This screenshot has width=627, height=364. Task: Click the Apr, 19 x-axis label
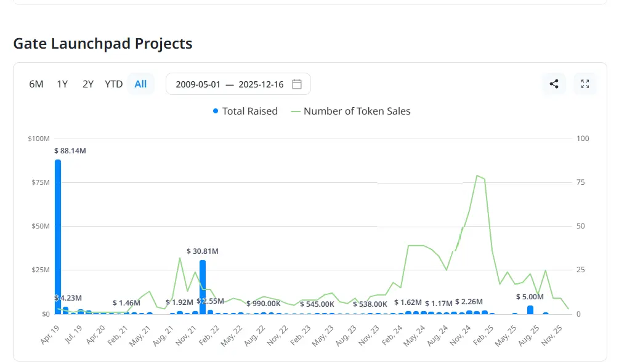pyautogui.click(x=50, y=334)
